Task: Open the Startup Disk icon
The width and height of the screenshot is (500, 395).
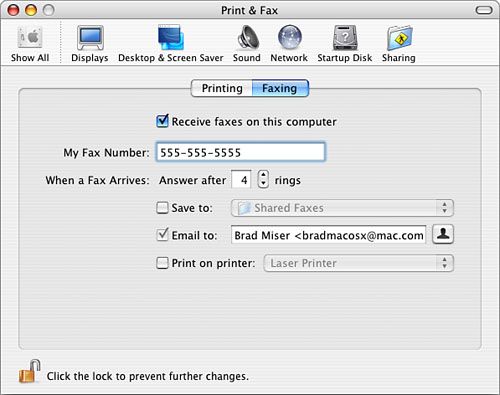Action: (x=345, y=37)
